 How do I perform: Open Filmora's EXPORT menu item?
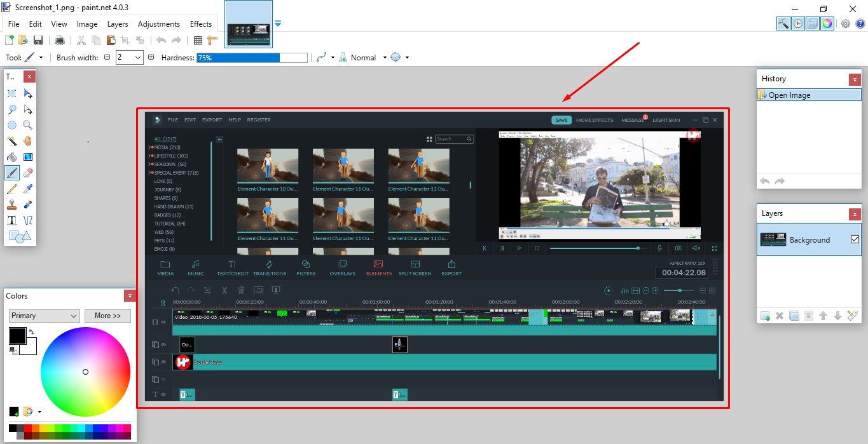(212, 119)
